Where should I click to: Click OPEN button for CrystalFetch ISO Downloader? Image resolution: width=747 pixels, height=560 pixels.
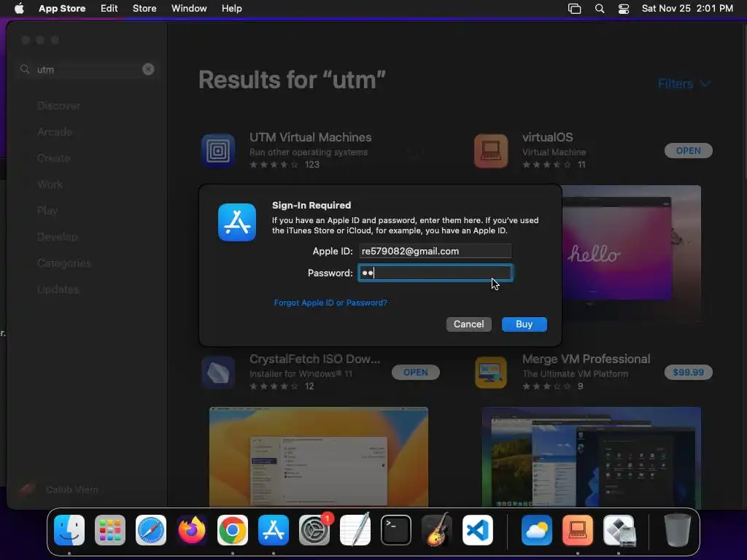coord(415,373)
